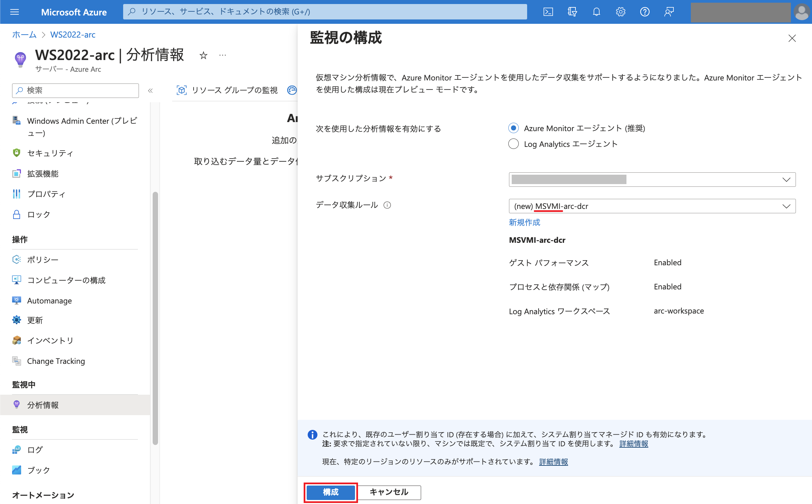This screenshot has height=504, width=812.
Task: Click the Microsoft Azure logo text
Action: pos(74,12)
